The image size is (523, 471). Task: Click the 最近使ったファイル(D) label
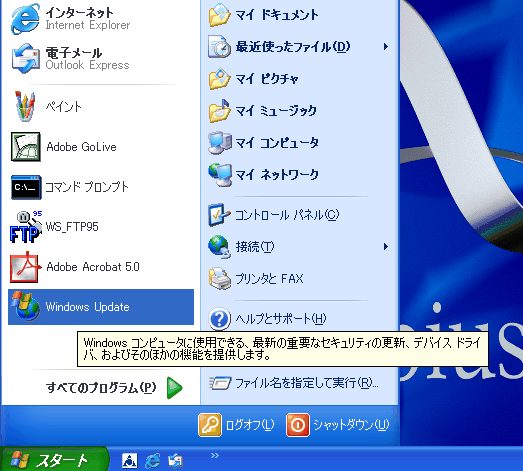coord(293,47)
